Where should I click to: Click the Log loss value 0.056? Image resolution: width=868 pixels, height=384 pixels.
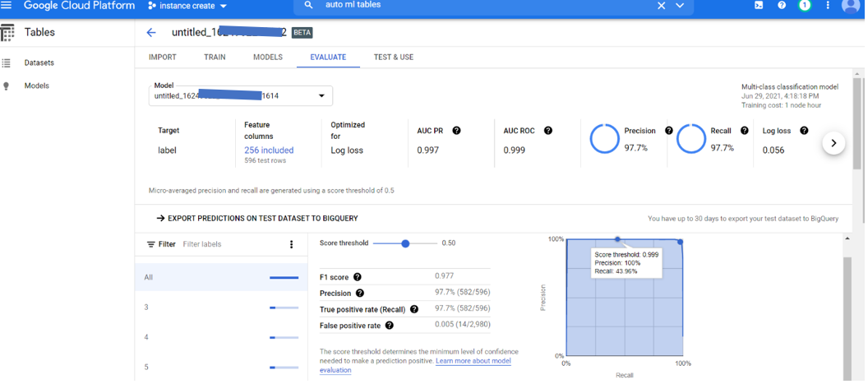point(773,150)
